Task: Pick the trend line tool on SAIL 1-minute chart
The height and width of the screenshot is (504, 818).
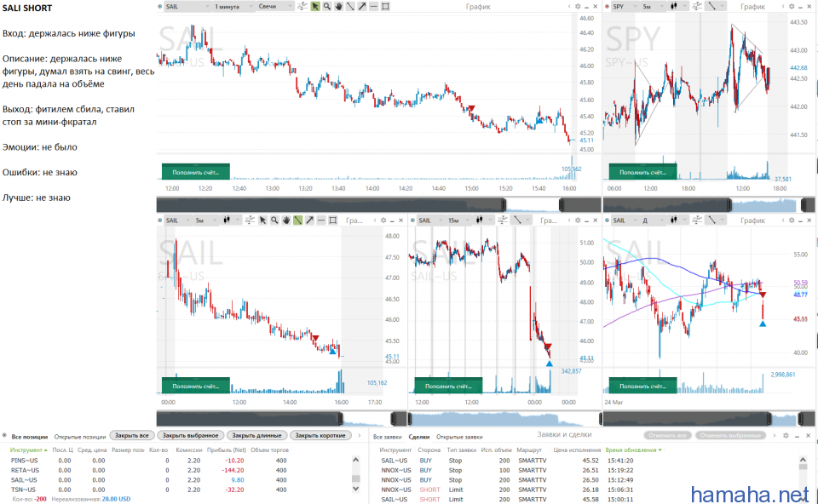Action: (x=350, y=6)
